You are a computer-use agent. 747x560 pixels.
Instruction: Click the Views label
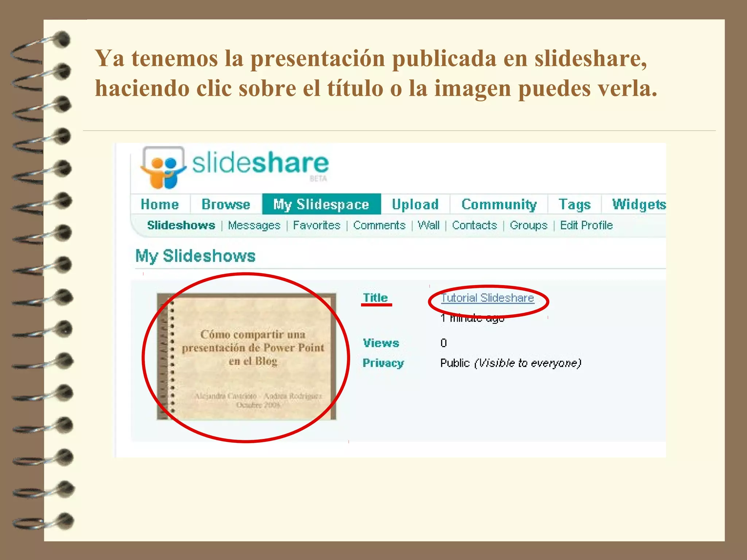pyautogui.click(x=381, y=343)
